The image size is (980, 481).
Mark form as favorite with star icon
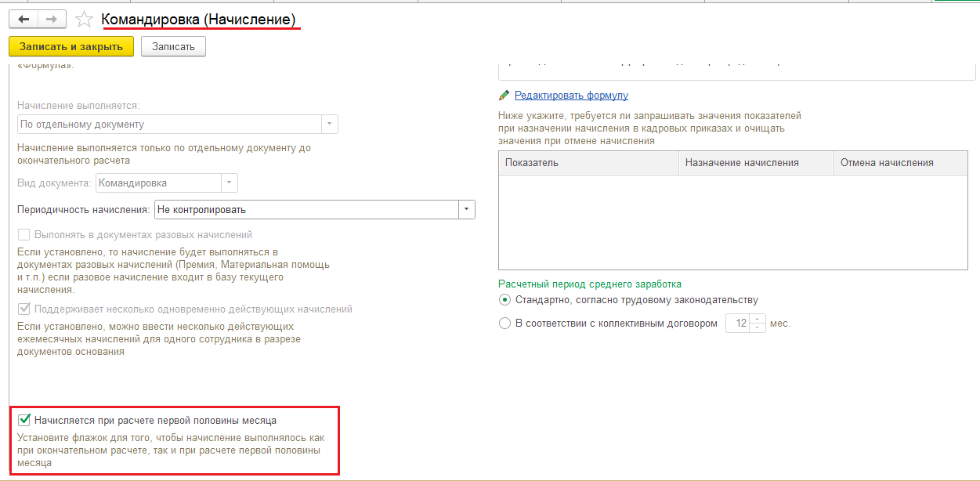(x=85, y=19)
